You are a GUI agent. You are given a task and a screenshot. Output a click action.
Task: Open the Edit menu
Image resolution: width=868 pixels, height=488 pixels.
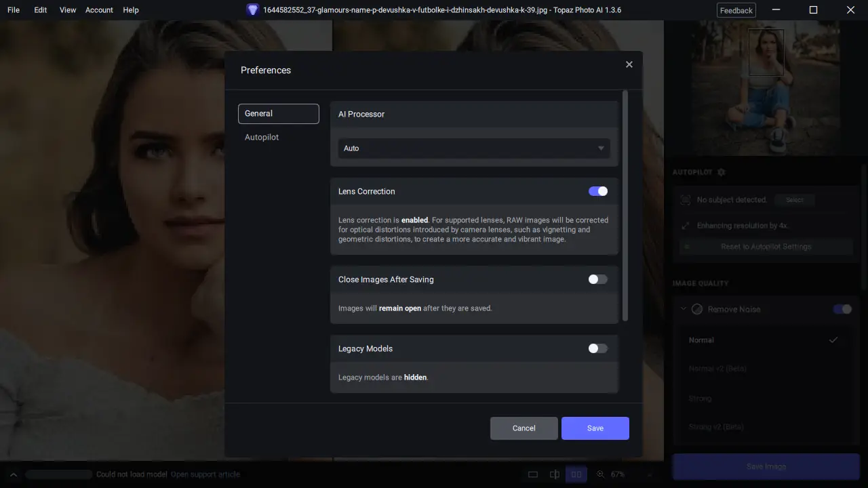[x=41, y=10]
